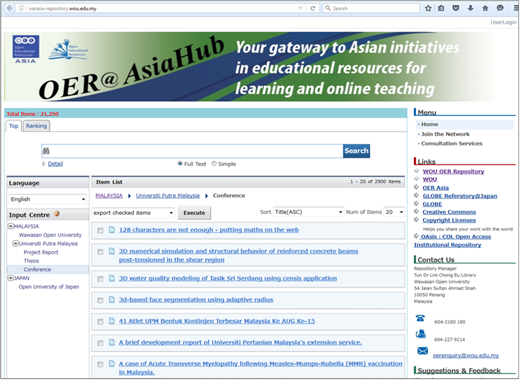
Task: Select the Simple search radio button
Action: 214,164
